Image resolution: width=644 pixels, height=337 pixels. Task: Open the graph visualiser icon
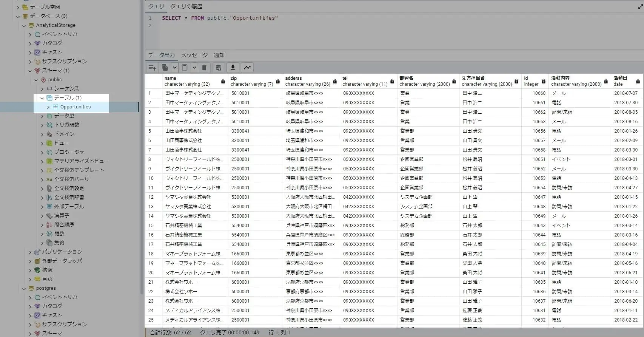pyautogui.click(x=247, y=68)
